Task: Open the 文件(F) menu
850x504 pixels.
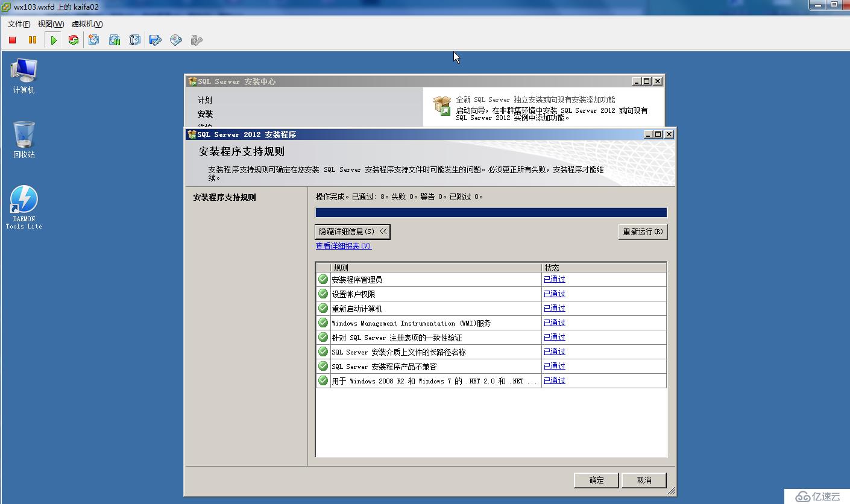Action: (x=19, y=24)
